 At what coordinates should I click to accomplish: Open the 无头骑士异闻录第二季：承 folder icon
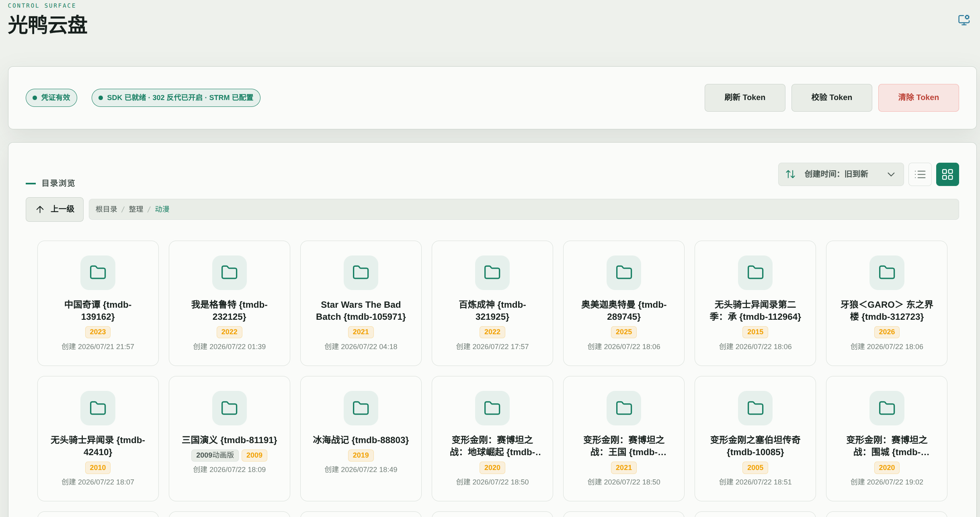point(755,273)
